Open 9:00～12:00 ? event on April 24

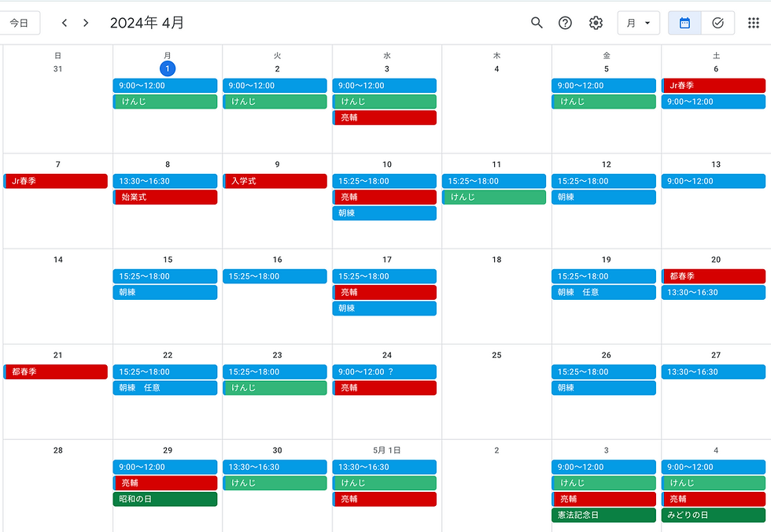pos(385,371)
